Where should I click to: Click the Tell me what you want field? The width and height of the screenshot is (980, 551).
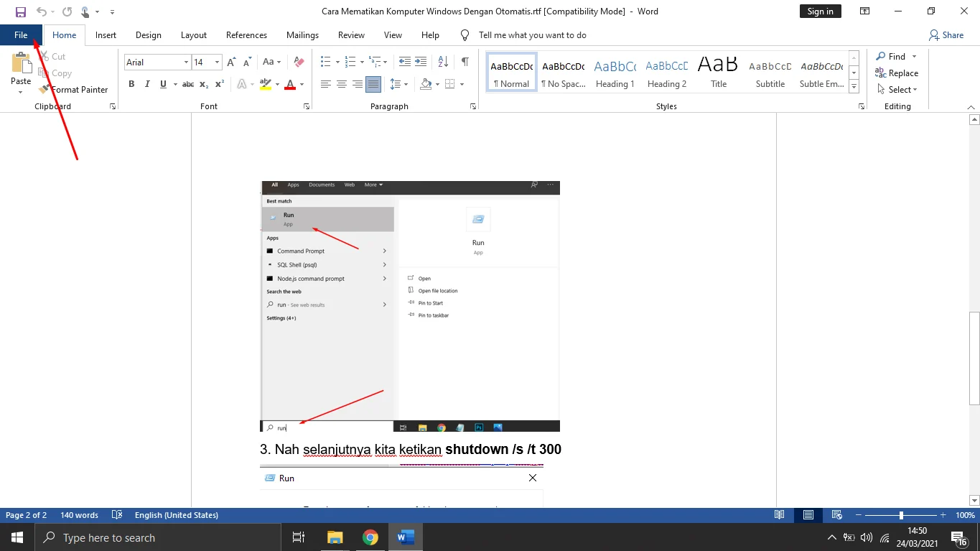(532, 35)
